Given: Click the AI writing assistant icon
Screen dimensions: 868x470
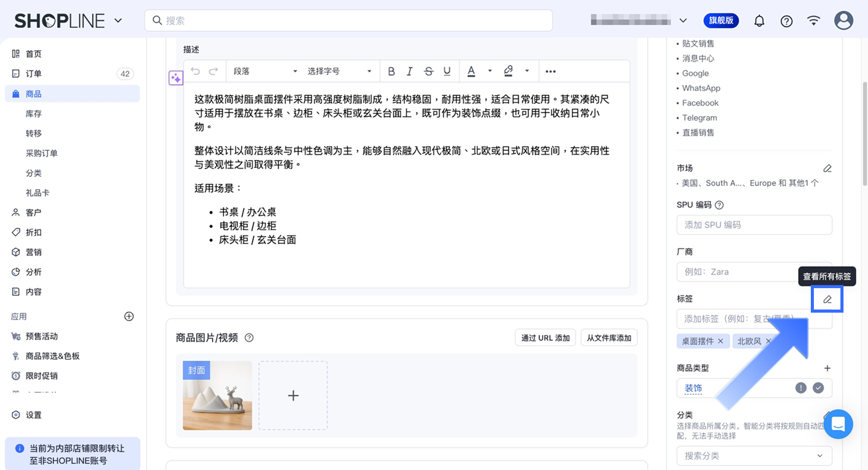Looking at the screenshot, I should 176,78.
